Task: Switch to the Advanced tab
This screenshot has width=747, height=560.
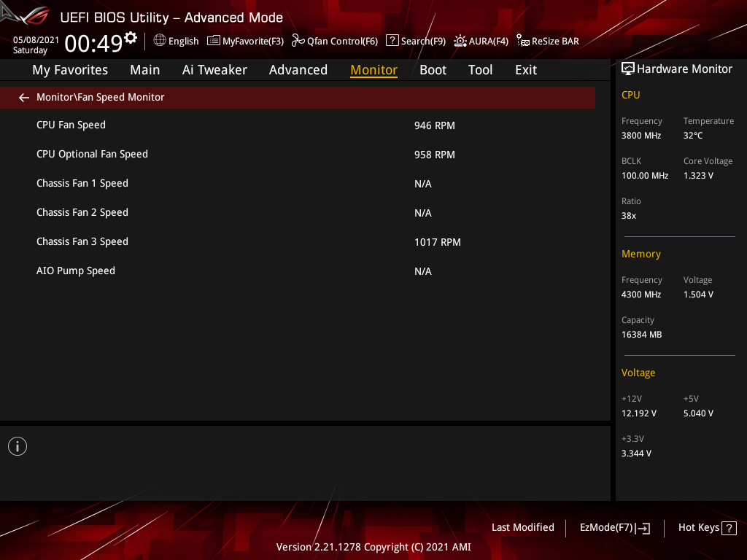Action: click(x=298, y=70)
